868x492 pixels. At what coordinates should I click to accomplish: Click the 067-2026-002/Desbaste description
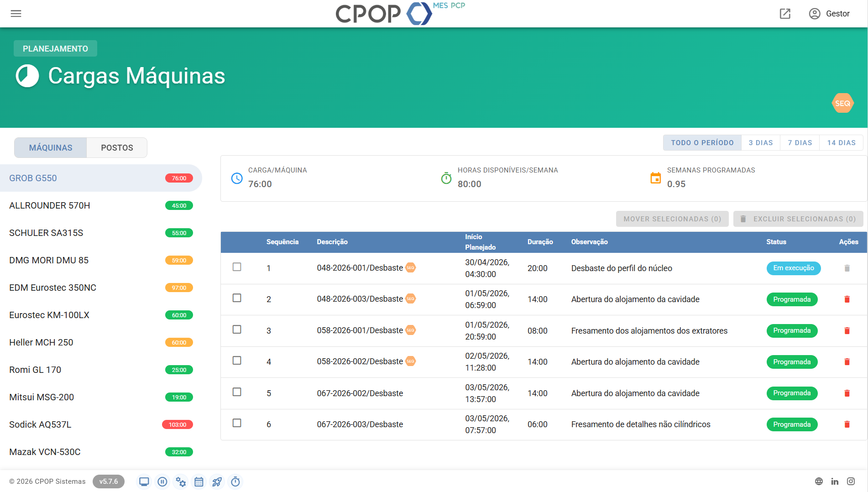click(360, 393)
